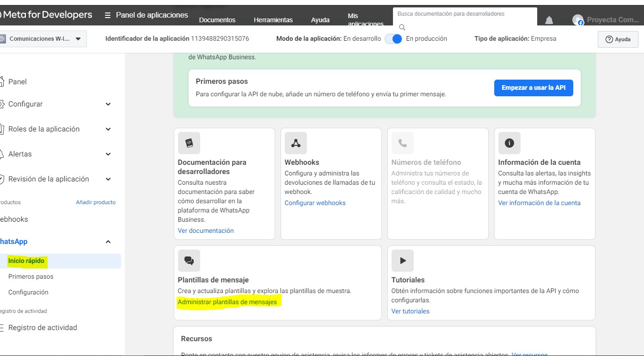
Task: Click the Primeros pasos card heading
Action: tap(222, 81)
